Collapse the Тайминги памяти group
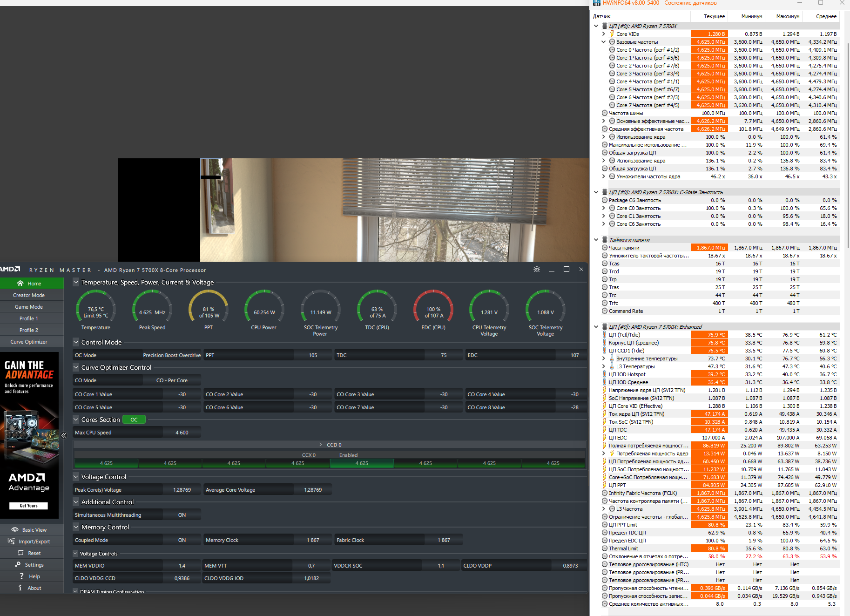850x616 pixels. [596, 240]
